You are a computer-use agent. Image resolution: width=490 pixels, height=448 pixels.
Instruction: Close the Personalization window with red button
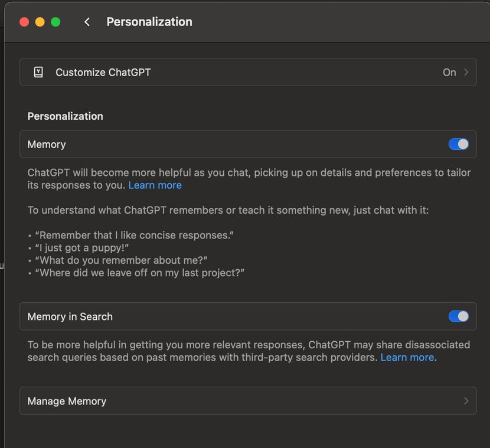pos(24,22)
